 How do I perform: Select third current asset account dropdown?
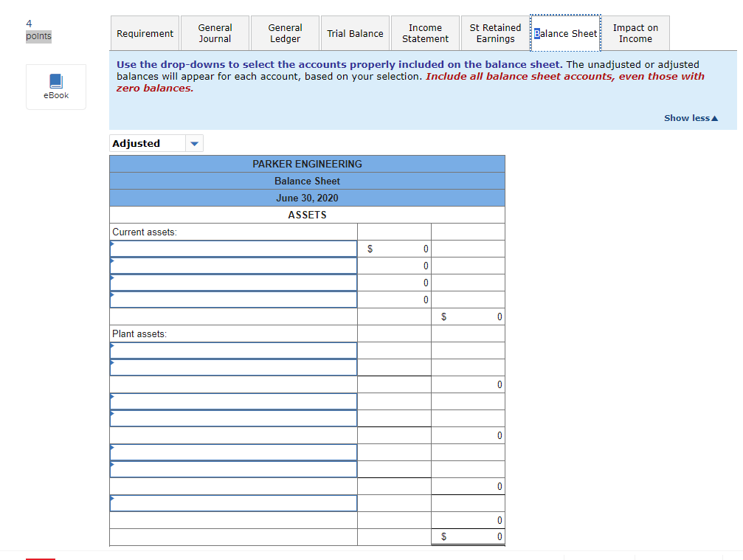(x=234, y=283)
